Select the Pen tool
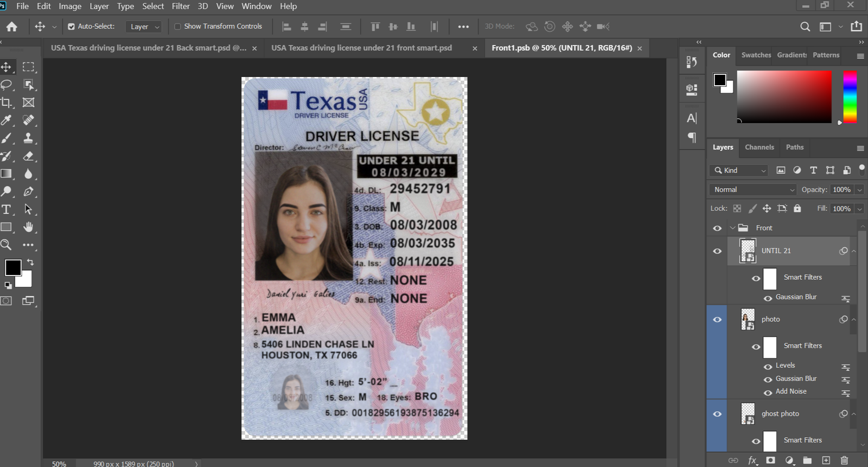868x467 pixels. (28, 191)
